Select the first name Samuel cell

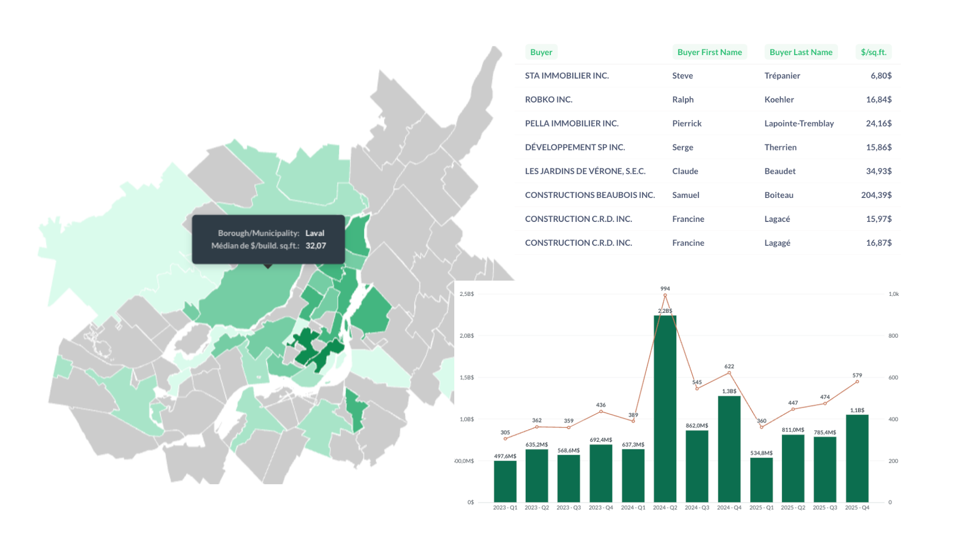tap(685, 195)
